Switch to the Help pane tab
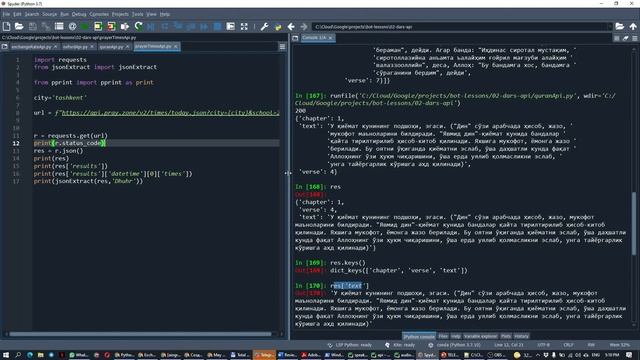 tap(456, 336)
